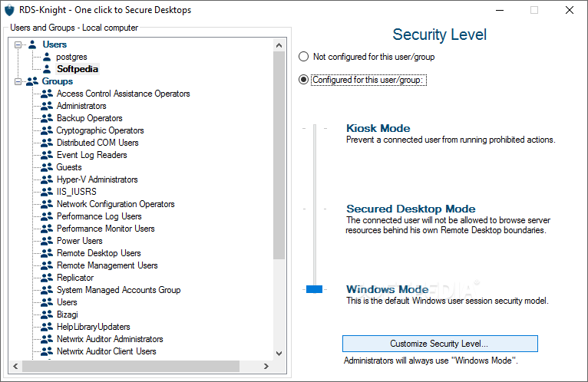Select Configured for this user/group radio
This screenshot has height=382, width=588.
303,80
